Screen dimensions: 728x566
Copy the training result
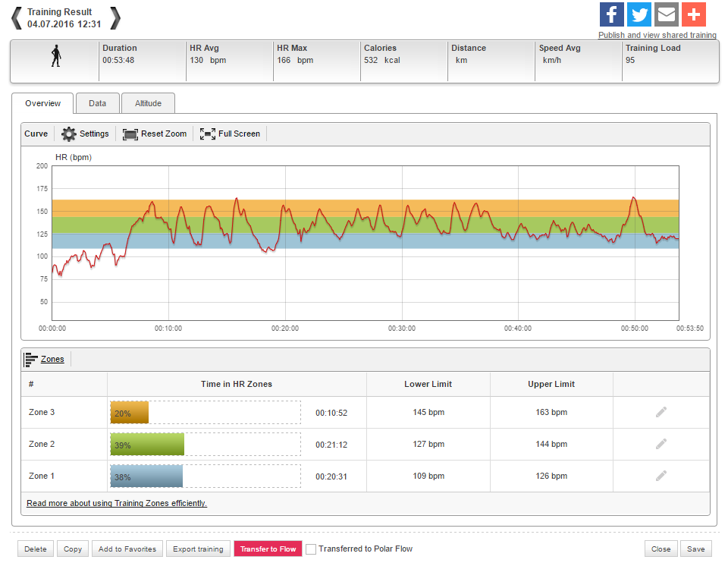point(73,549)
